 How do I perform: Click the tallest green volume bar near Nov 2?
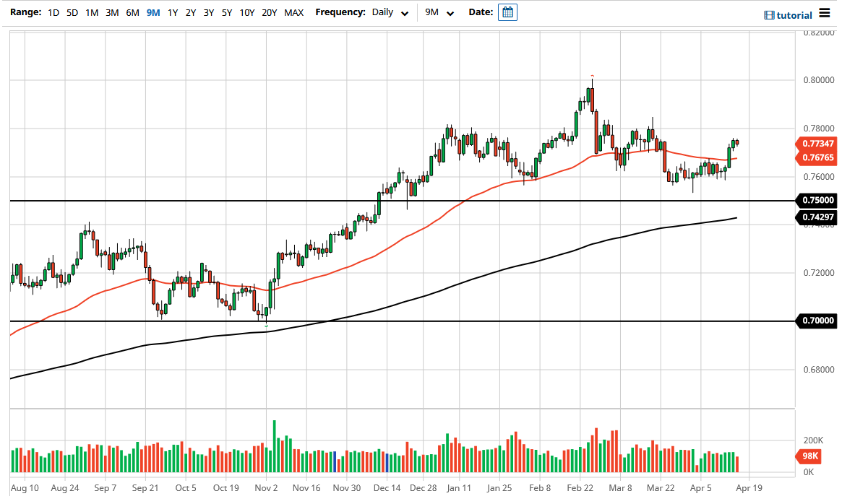pos(275,446)
